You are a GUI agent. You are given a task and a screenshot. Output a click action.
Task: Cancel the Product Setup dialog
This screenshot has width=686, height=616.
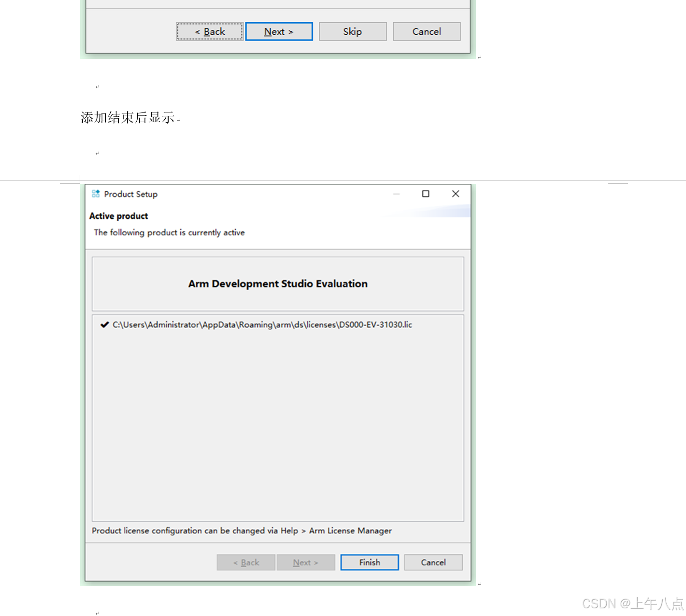tap(433, 562)
